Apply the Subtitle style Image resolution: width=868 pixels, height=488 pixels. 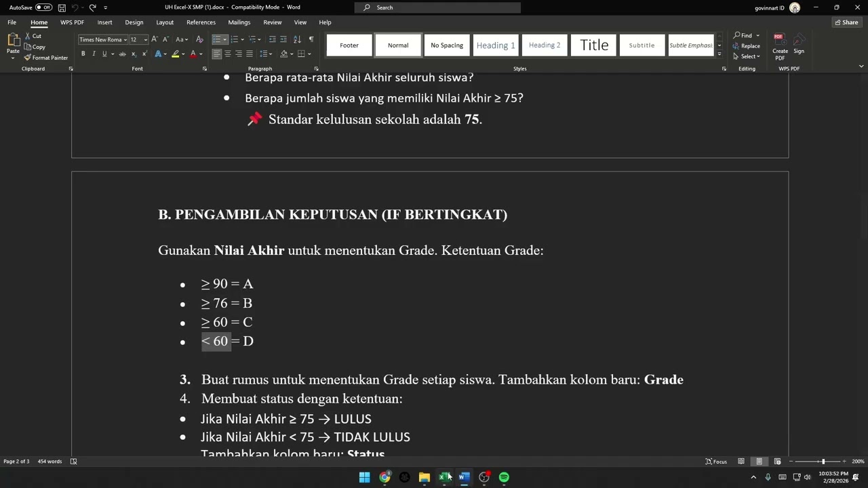tap(642, 45)
